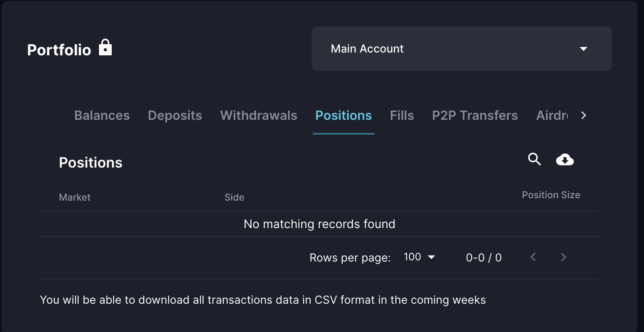Viewport: 644px width, 332px height.
Task: Go to previous page arrow
Action: [533, 257]
